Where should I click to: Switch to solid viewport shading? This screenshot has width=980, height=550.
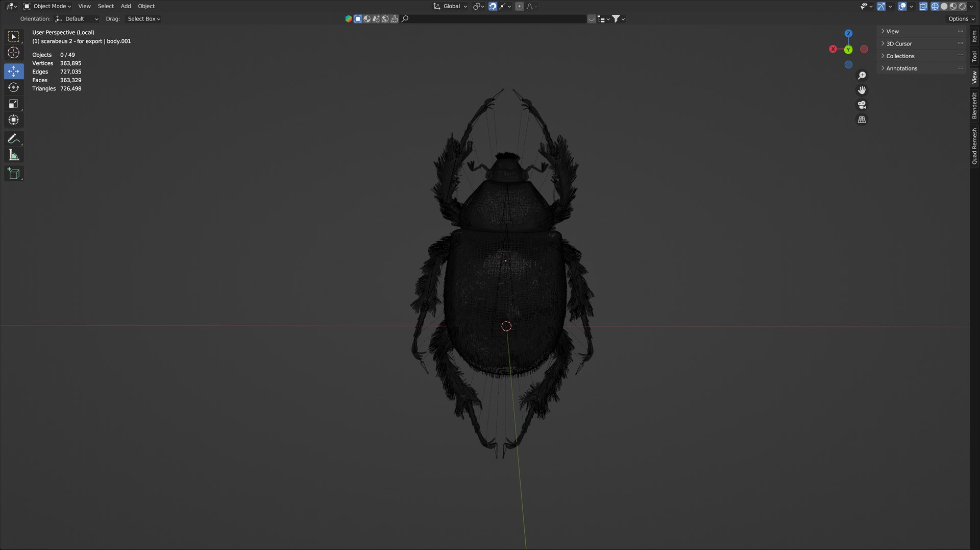coord(944,6)
